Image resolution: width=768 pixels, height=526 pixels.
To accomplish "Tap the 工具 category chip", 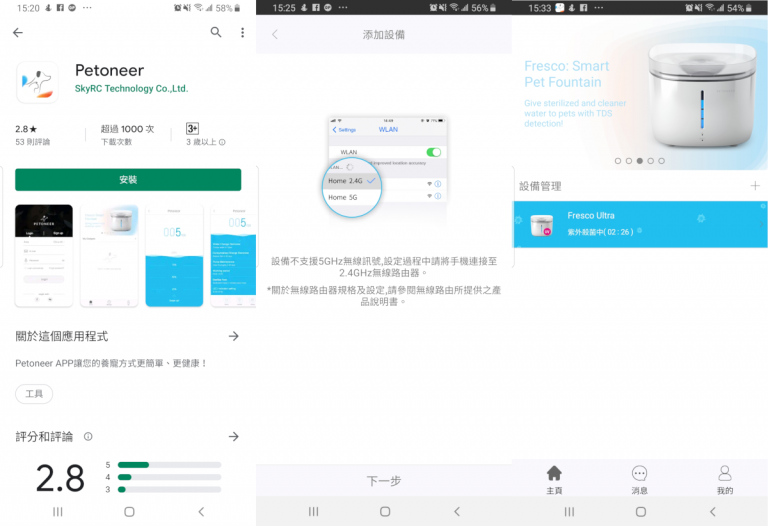I will [x=34, y=394].
